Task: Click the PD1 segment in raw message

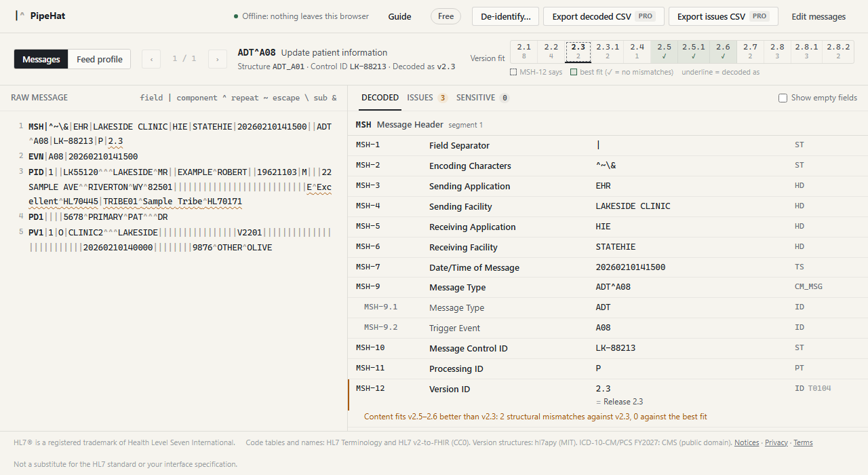Action: pyautogui.click(x=98, y=217)
